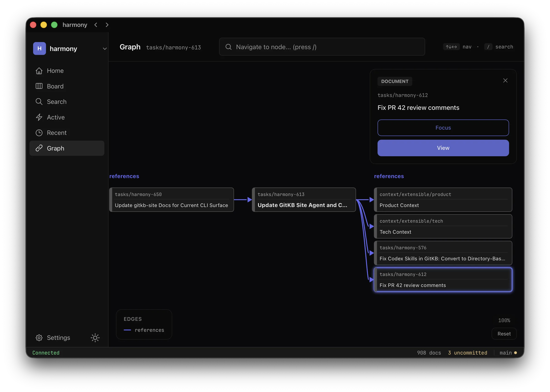Click the arrow keys nav shortcut badge
The width and height of the screenshot is (550, 392).
(451, 47)
